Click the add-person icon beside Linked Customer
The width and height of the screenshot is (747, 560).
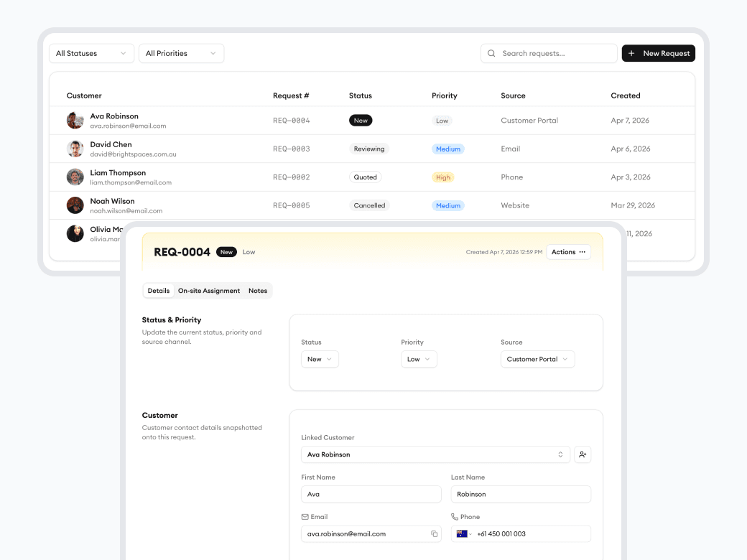point(583,454)
